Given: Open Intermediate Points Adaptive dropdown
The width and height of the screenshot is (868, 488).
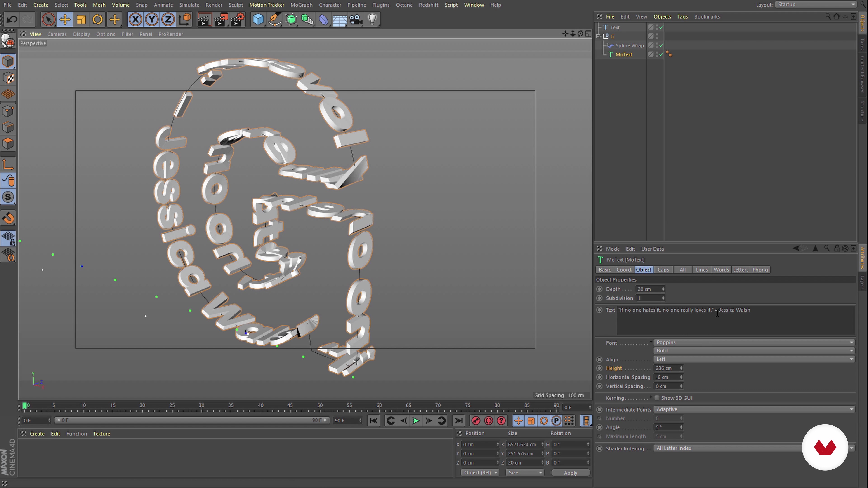Looking at the screenshot, I should tap(754, 410).
